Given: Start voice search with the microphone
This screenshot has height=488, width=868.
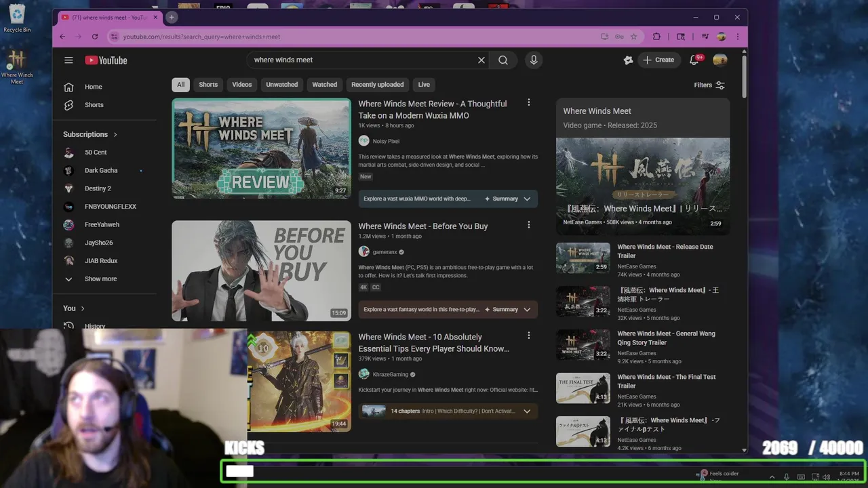Looking at the screenshot, I should [534, 60].
